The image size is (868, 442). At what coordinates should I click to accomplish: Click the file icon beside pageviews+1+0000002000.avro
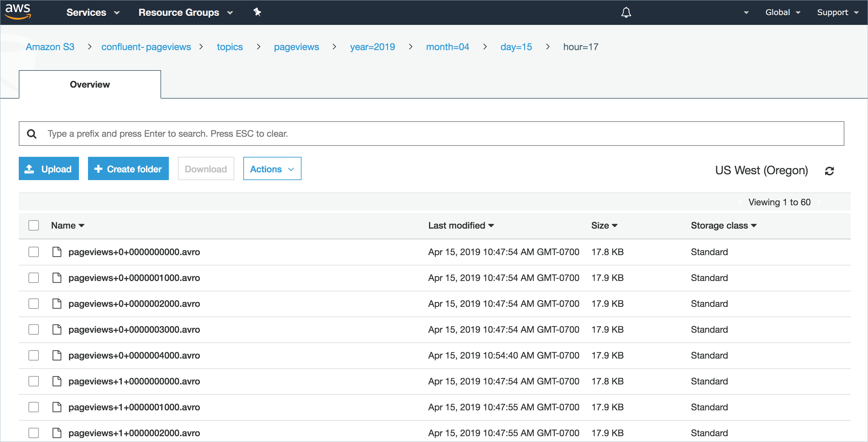click(x=57, y=433)
